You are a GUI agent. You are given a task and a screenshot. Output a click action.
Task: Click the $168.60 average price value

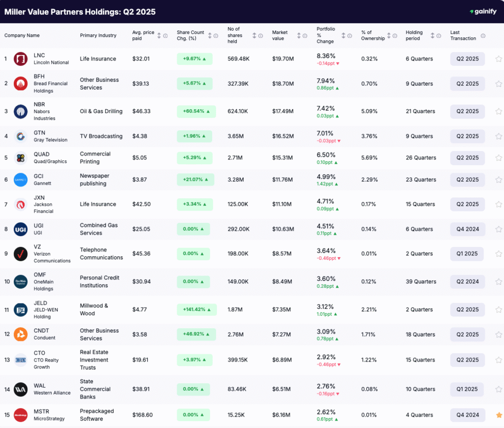[x=142, y=415]
